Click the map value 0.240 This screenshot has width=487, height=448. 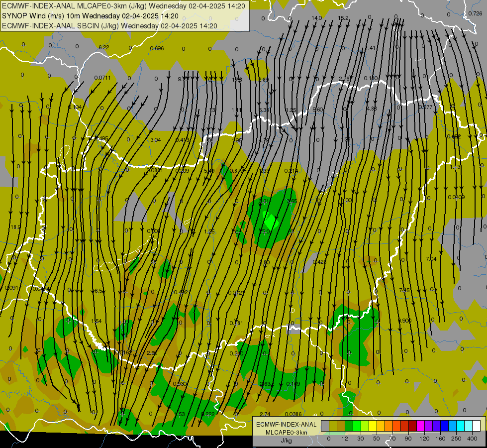click(236, 353)
